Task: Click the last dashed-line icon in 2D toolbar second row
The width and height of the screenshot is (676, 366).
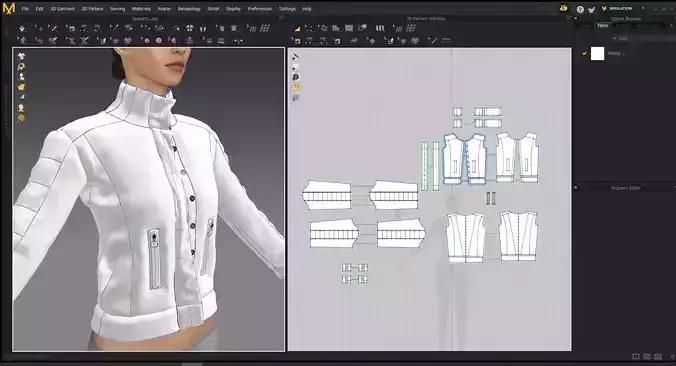Action: [x=446, y=41]
